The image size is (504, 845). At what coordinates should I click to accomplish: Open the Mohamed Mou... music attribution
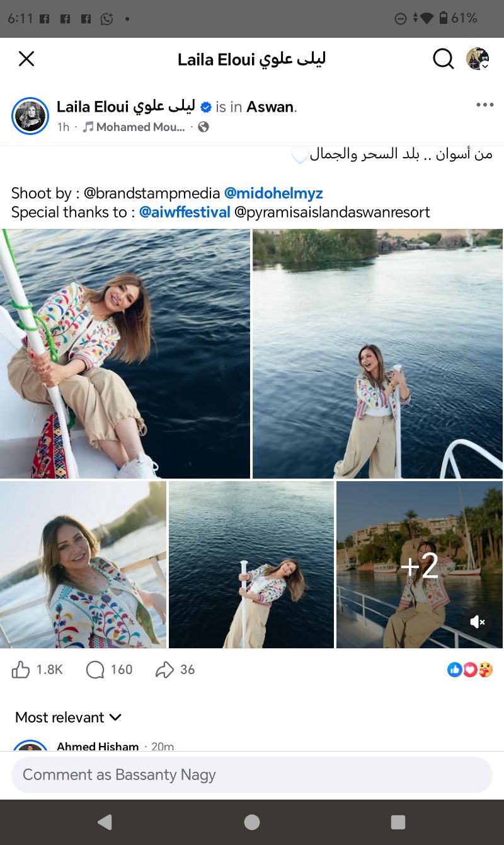[135, 127]
